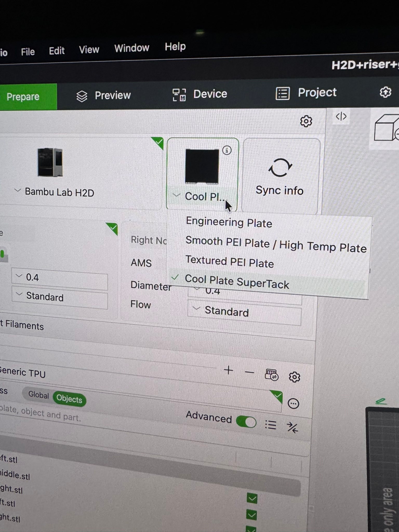The height and width of the screenshot is (532, 399).
Task: Click the Sync info button
Action: click(281, 177)
